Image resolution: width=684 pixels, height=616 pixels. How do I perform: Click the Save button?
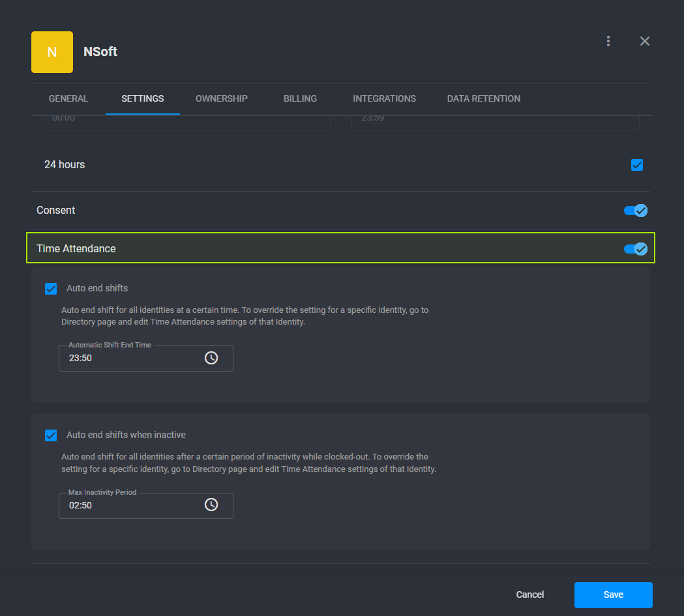pyautogui.click(x=613, y=594)
